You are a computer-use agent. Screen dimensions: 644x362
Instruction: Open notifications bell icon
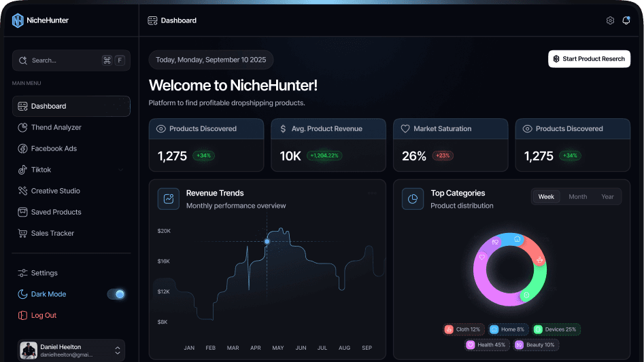coord(626,20)
